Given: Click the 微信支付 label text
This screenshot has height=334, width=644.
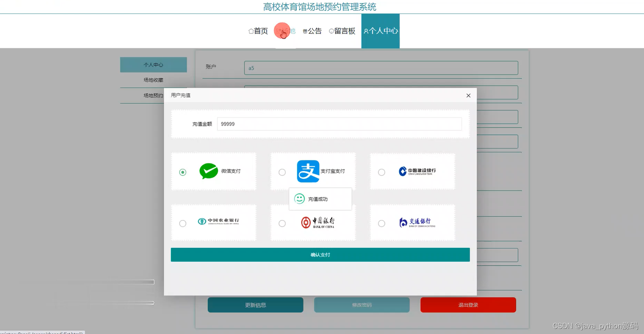Looking at the screenshot, I should coord(231,171).
